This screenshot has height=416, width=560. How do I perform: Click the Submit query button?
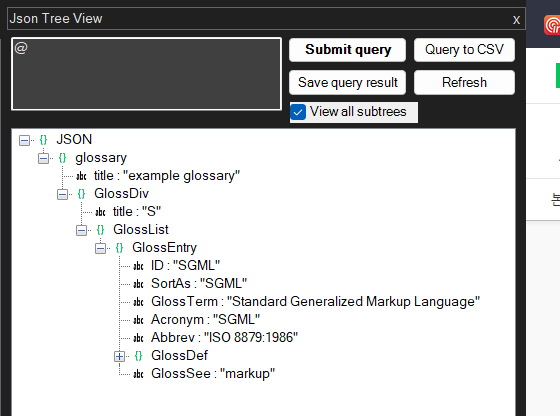[347, 50]
